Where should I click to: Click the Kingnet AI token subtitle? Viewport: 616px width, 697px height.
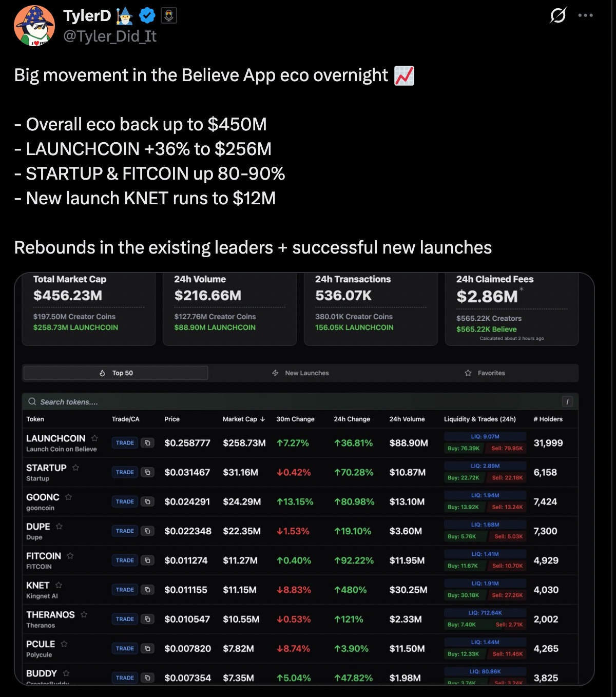click(x=42, y=596)
